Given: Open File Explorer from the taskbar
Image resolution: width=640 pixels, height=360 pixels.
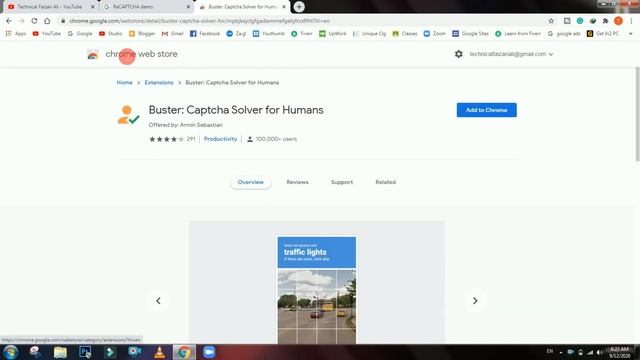Looking at the screenshot, I should (x=60, y=352).
